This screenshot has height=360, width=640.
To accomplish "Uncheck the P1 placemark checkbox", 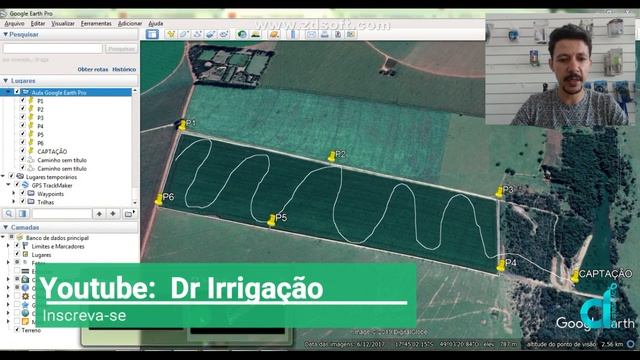I will pyautogui.click(x=22, y=100).
